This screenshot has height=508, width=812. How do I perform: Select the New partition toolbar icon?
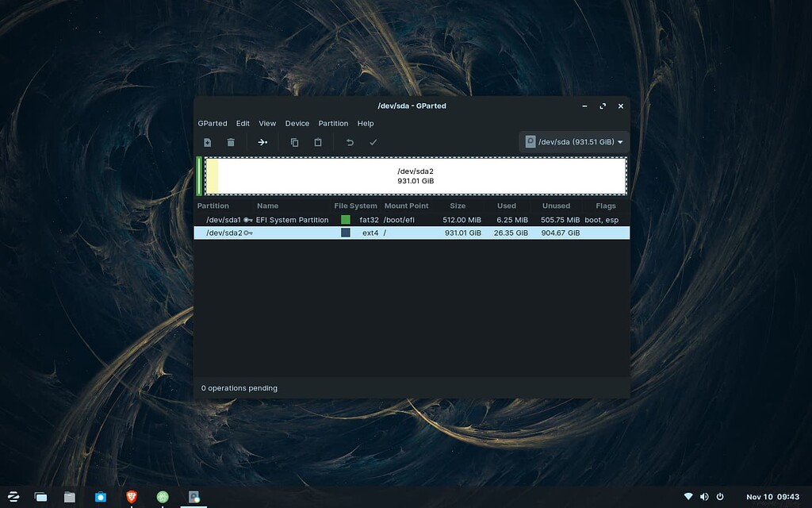click(x=207, y=142)
